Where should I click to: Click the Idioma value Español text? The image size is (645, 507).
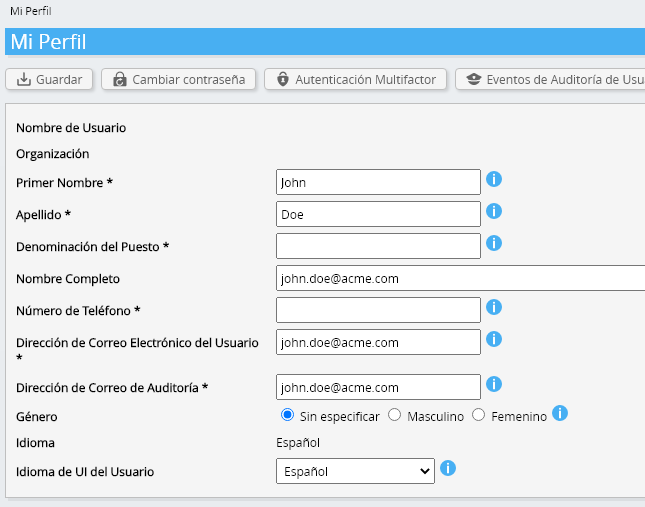(298, 443)
